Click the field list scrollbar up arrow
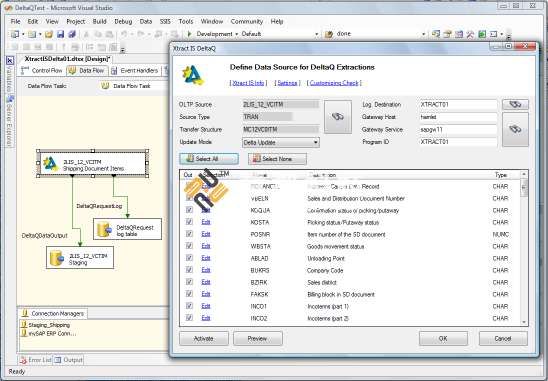Image resolution: width=548 pixels, height=381 pixels. [524, 174]
